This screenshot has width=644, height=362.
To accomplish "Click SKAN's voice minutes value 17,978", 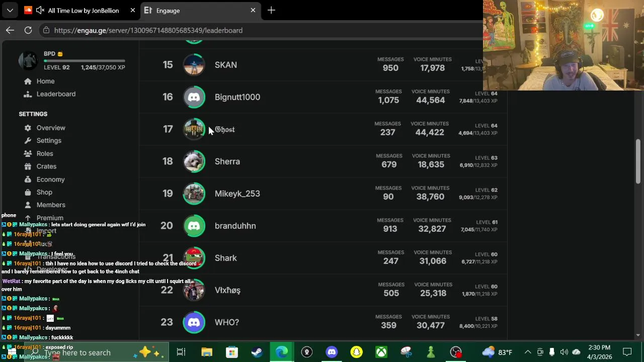I will [x=433, y=68].
